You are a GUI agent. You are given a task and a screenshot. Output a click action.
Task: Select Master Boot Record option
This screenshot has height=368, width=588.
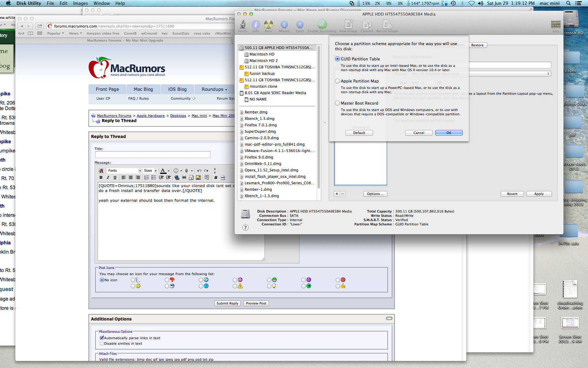point(337,103)
